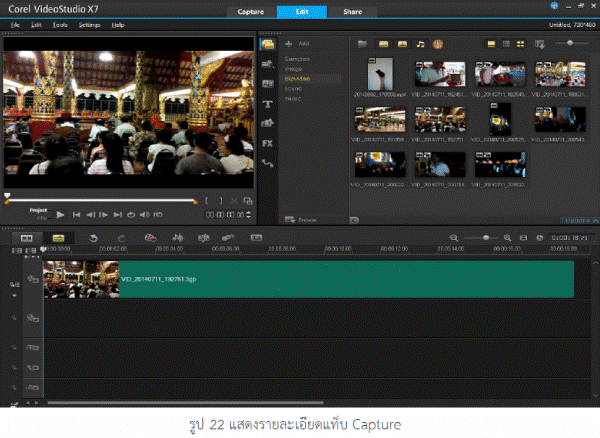The image size is (600, 438).
Task: Open the Auto Music tool
Action: [204, 238]
